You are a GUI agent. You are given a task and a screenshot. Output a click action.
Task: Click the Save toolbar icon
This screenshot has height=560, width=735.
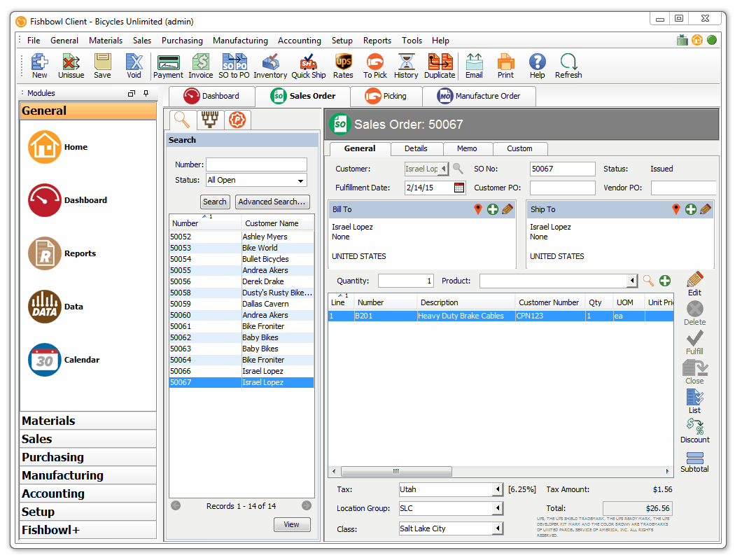[102, 66]
